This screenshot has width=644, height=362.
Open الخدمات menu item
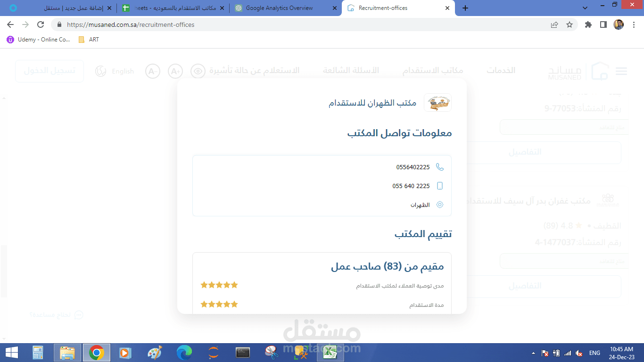click(x=501, y=70)
